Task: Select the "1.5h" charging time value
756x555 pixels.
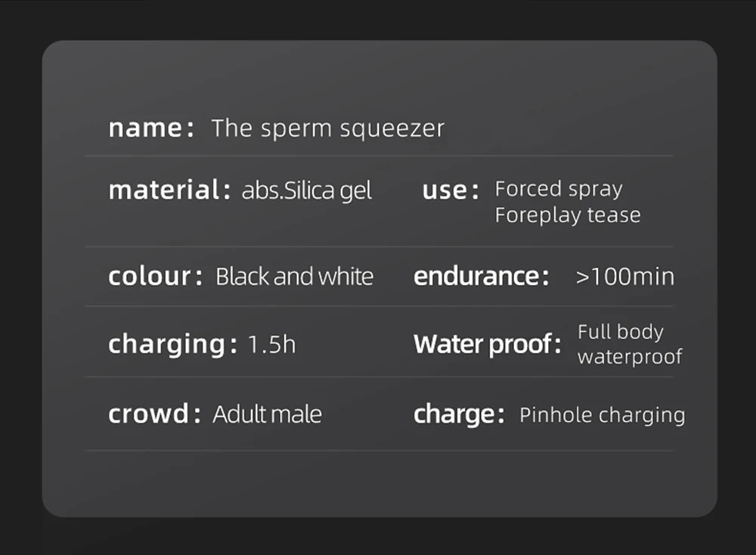Action: [272, 345]
